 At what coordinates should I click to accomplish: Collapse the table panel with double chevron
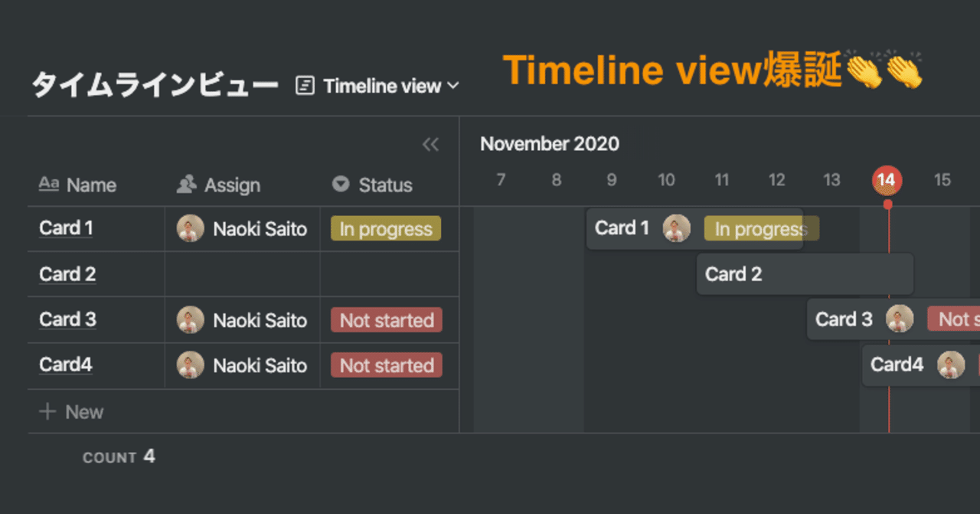[x=430, y=144]
